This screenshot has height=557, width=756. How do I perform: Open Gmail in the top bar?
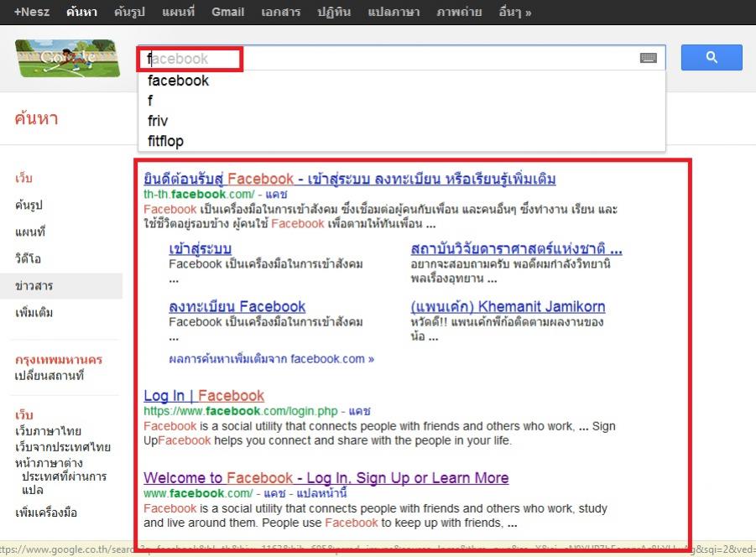[x=227, y=12]
